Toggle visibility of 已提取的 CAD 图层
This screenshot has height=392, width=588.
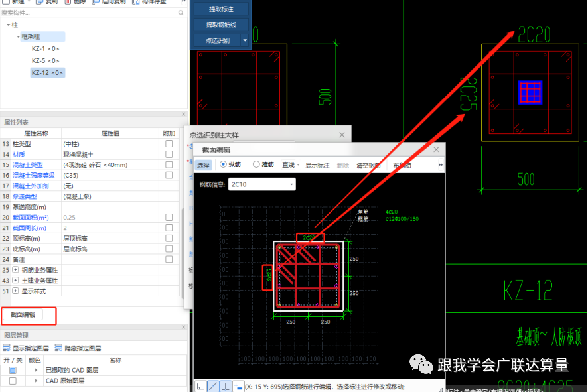(x=13, y=370)
